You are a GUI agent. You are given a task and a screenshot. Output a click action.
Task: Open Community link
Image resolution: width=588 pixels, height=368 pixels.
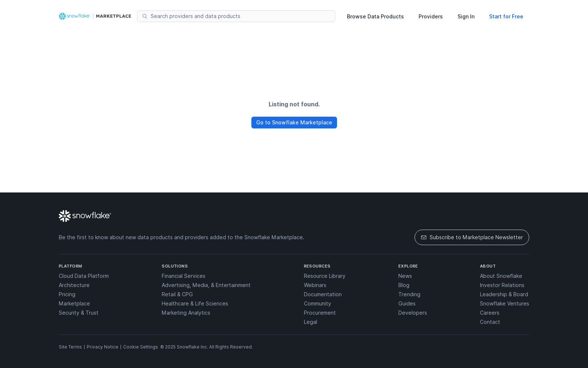coord(318,304)
